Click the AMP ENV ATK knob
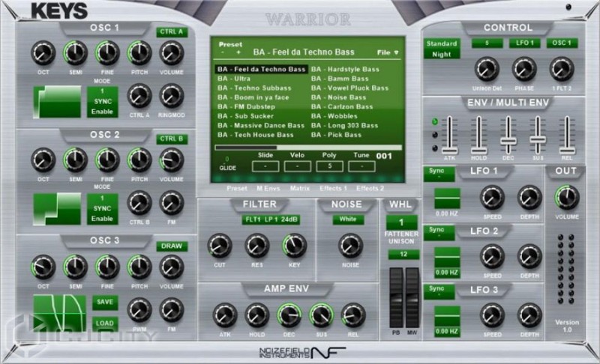 (x=225, y=315)
